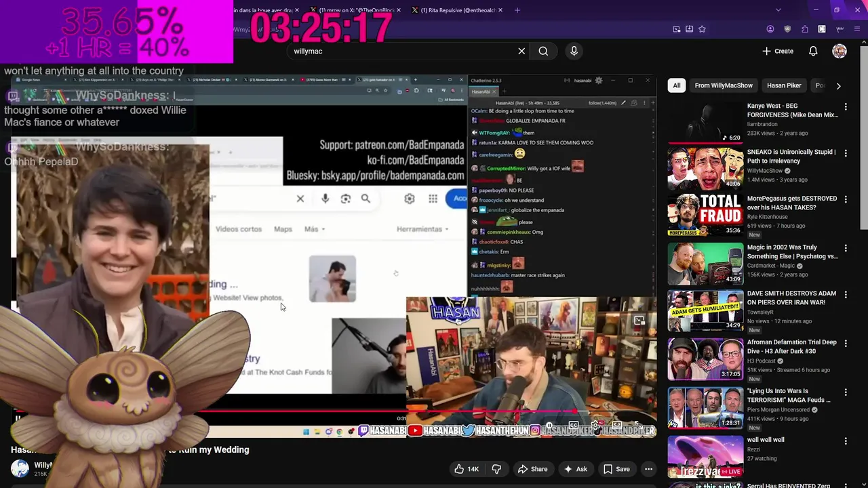The height and width of the screenshot is (488, 868).
Task: Open the browser hamburger application menu
Action: click(858, 29)
